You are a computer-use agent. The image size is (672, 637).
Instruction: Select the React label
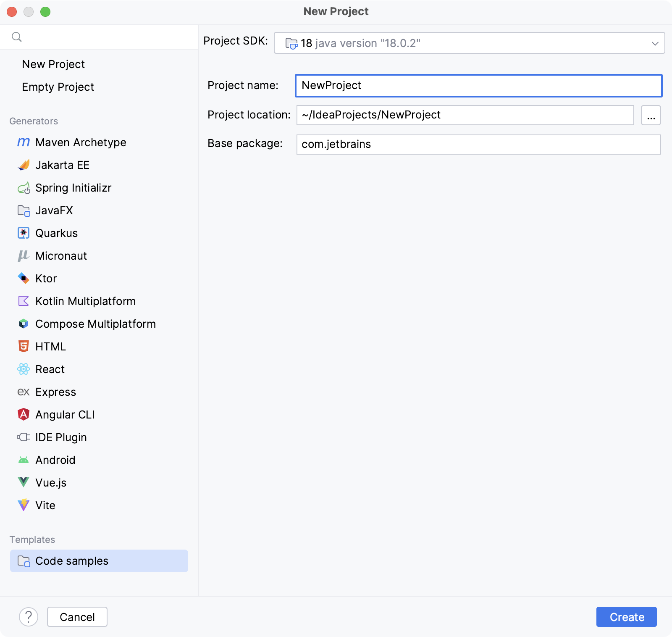(x=50, y=369)
